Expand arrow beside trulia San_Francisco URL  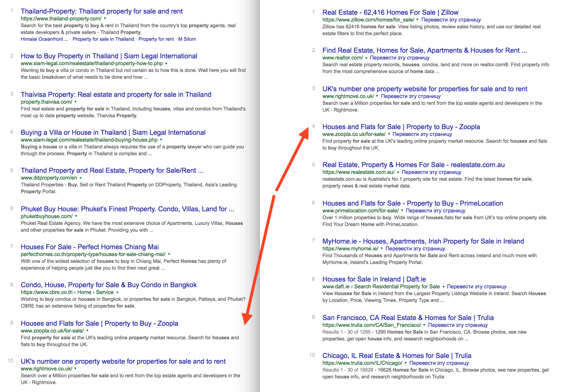424,325
